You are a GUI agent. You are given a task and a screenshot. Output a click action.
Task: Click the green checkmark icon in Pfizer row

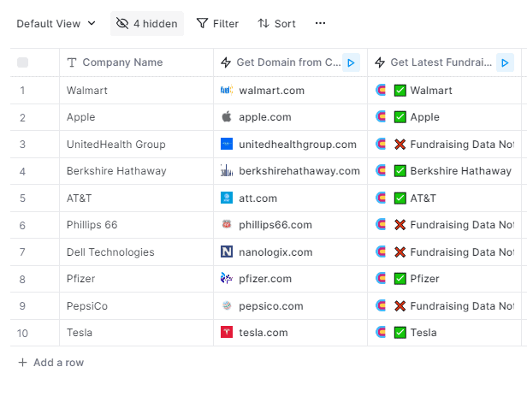[400, 279]
